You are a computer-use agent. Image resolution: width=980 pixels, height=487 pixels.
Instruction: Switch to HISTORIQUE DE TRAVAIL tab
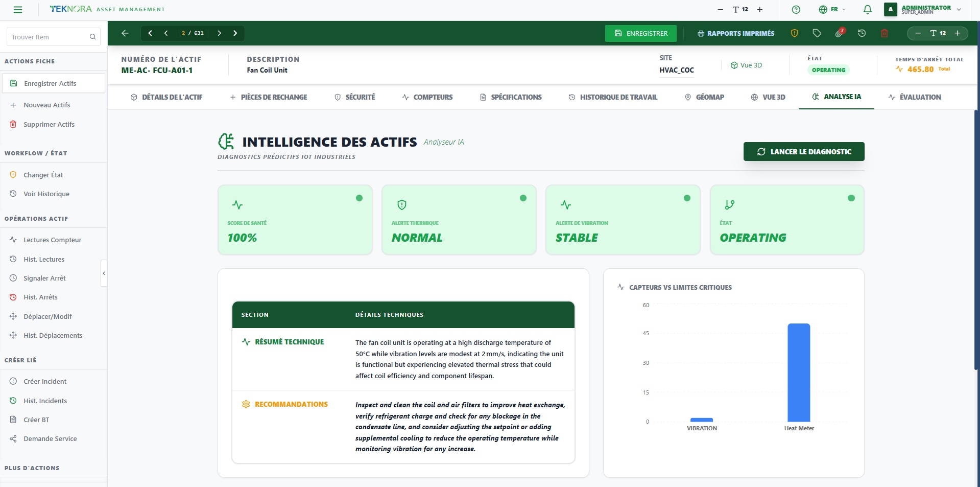pos(613,97)
